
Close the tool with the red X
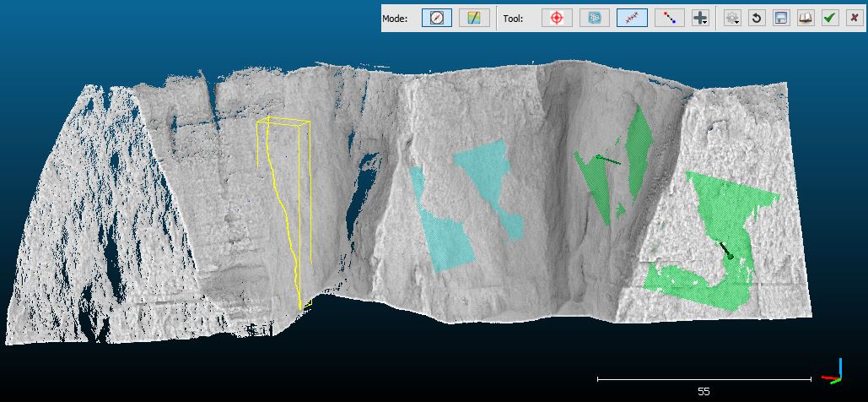[854, 18]
